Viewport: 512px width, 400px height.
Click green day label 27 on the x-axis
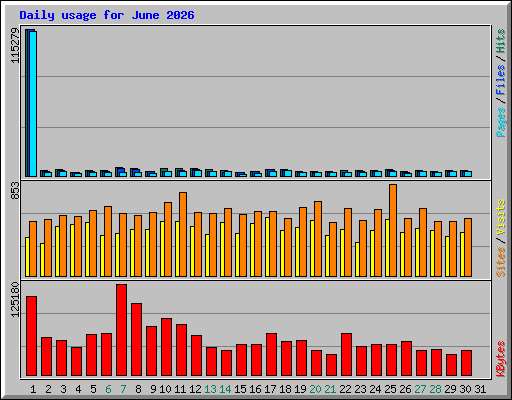(x=420, y=389)
